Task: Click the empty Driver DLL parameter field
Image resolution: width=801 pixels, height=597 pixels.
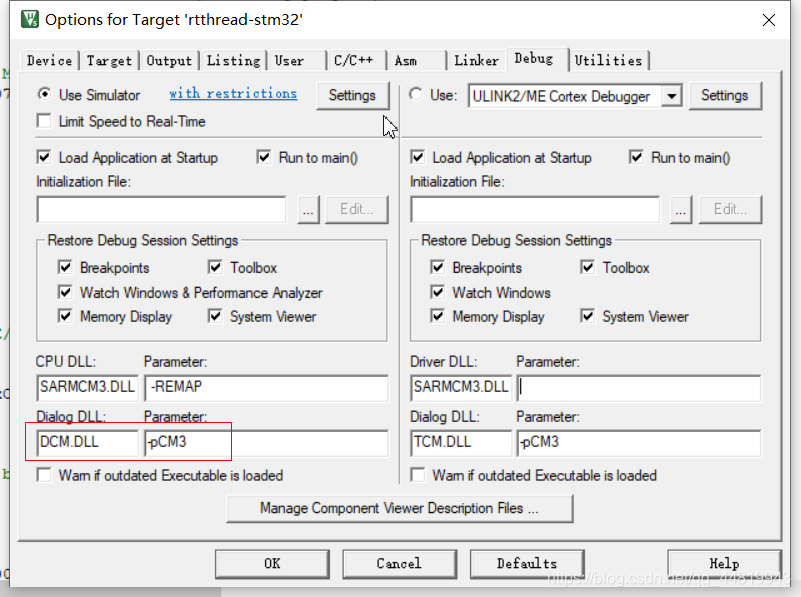Action: click(639, 388)
